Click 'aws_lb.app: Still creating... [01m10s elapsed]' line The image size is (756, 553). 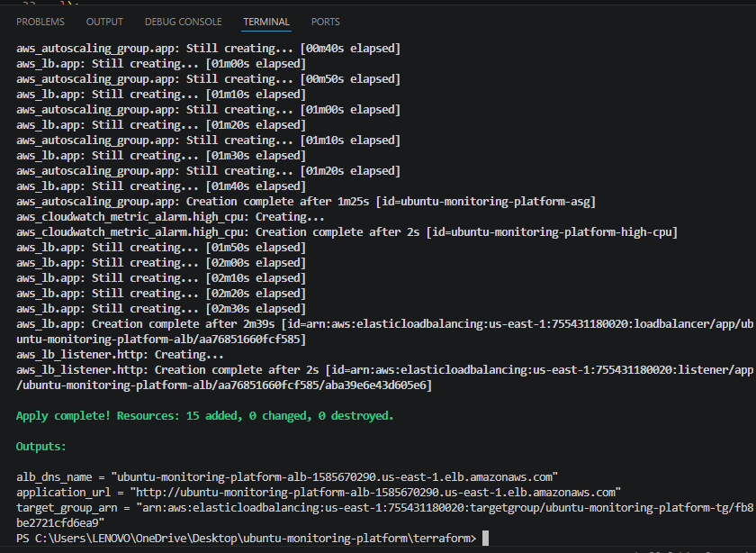coord(161,94)
